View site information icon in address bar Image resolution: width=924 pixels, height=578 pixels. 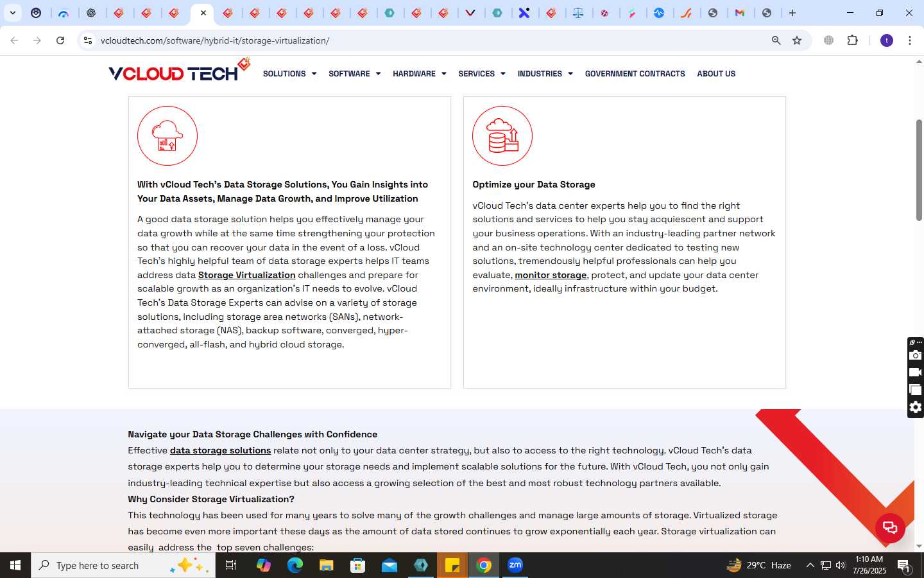[x=88, y=40]
